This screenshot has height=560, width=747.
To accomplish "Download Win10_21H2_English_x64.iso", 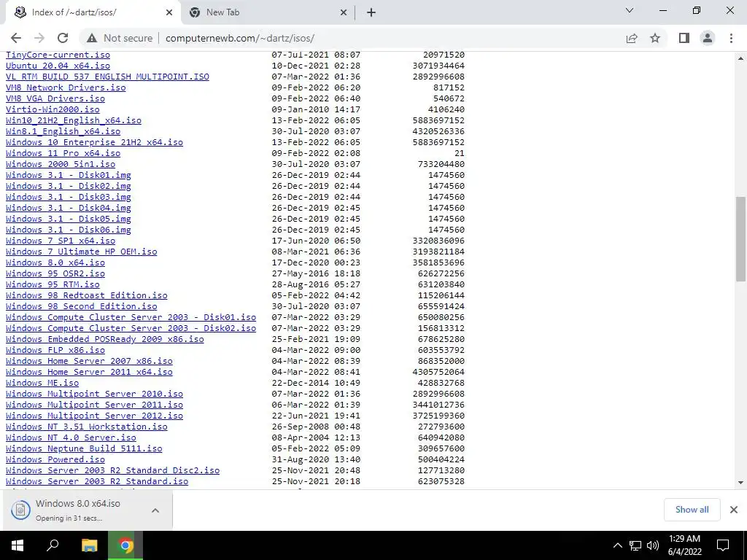I will pyautogui.click(x=74, y=120).
